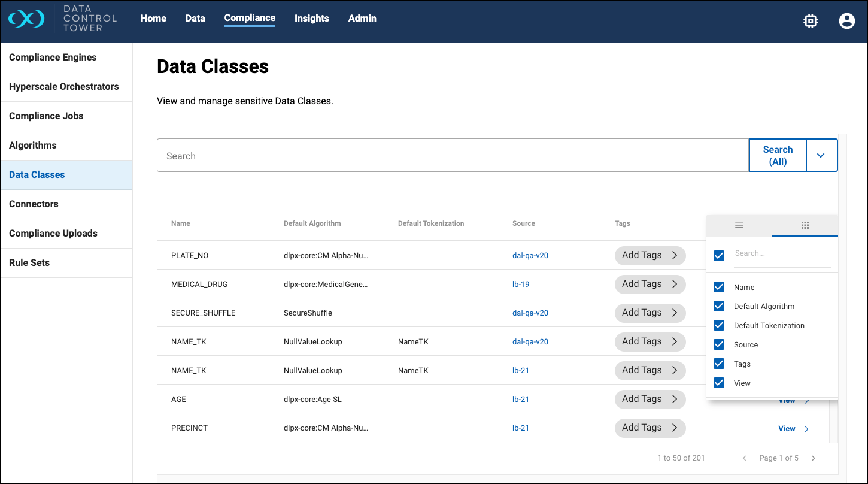Click the column search field in panel

click(x=782, y=254)
